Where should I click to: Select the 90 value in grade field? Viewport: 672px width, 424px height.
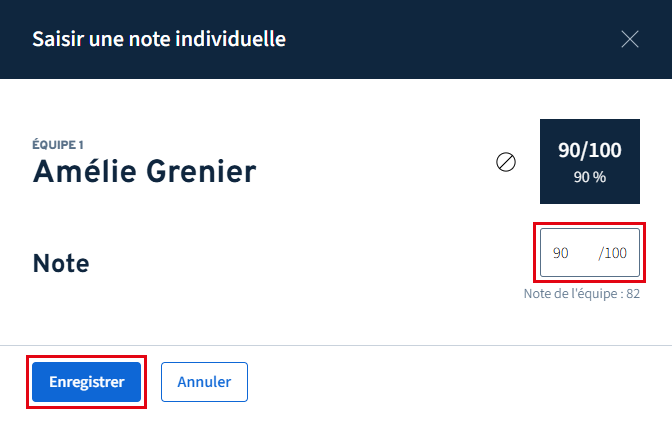pyautogui.click(x=561, y=253)
